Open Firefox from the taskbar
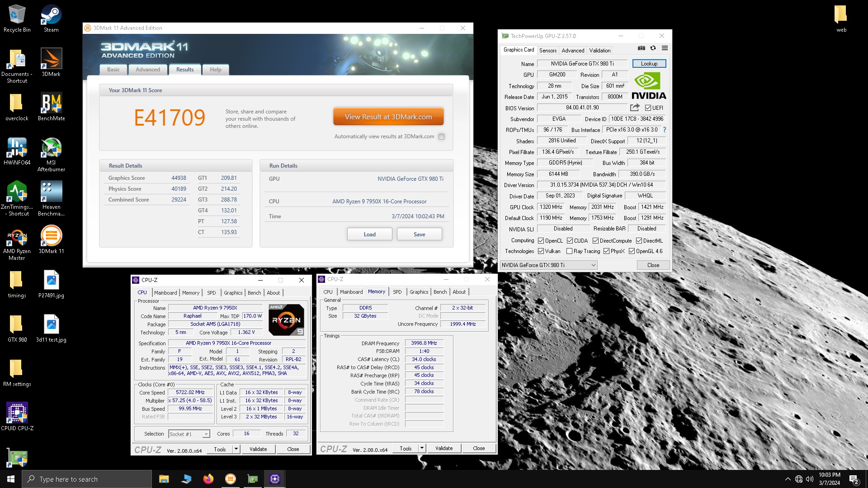868x488 pixels. click(x=208, y=479)
